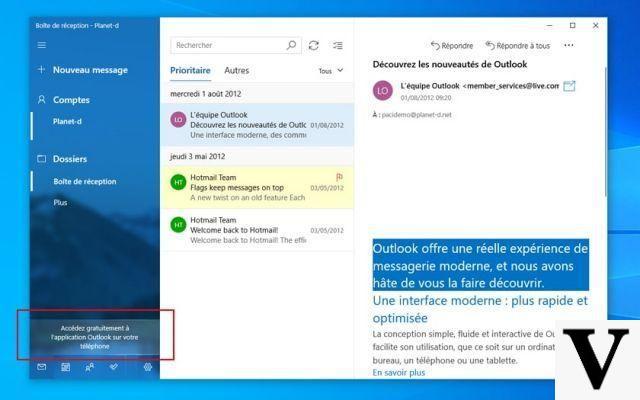Viewport: 640px width, 400px height.
Task: Click sender address member_services@live.com
Action: coord(511,86)
